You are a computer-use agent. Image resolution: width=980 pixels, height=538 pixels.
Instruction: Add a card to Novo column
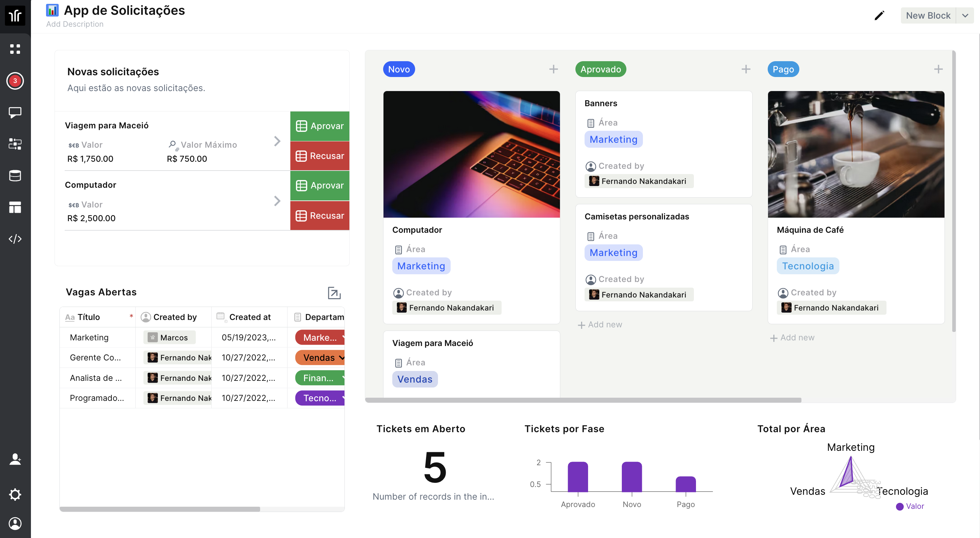click(553, 69)
